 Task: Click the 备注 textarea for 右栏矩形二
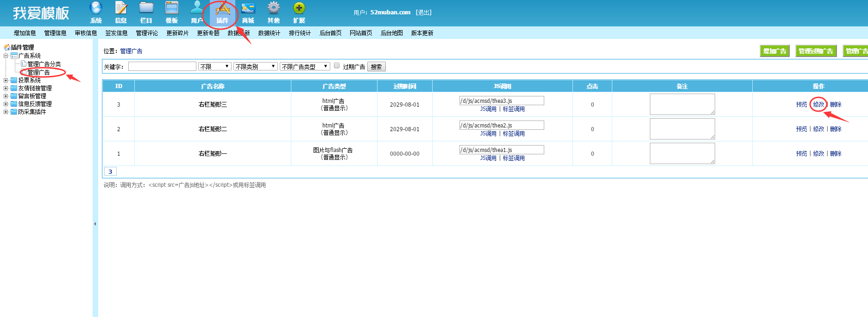(x=682, y=129)
